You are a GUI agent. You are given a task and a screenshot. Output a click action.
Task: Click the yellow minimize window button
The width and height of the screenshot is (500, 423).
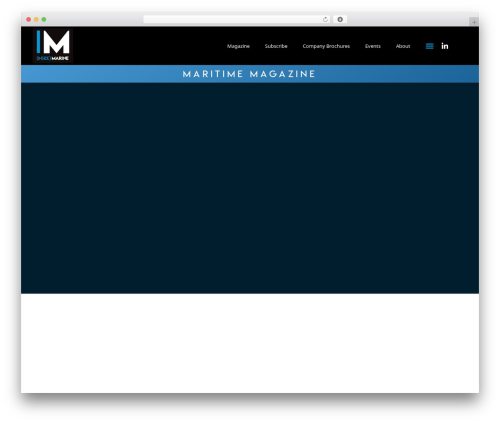point(36,19)
